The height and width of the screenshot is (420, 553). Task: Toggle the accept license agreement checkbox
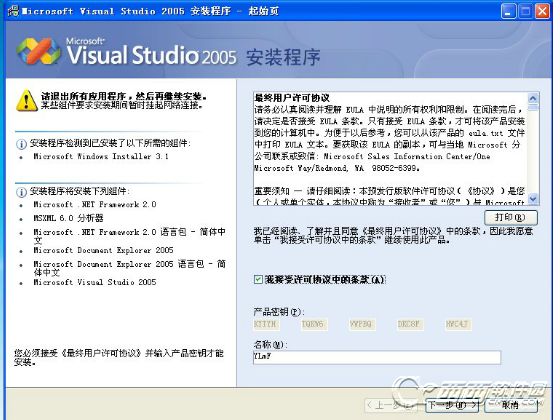click(258, 280)
